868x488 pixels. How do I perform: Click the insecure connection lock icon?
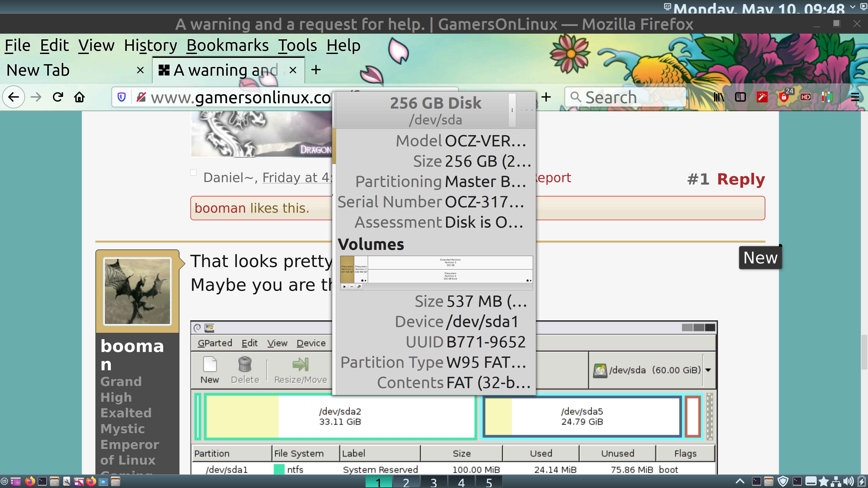(x=141, y=97)
